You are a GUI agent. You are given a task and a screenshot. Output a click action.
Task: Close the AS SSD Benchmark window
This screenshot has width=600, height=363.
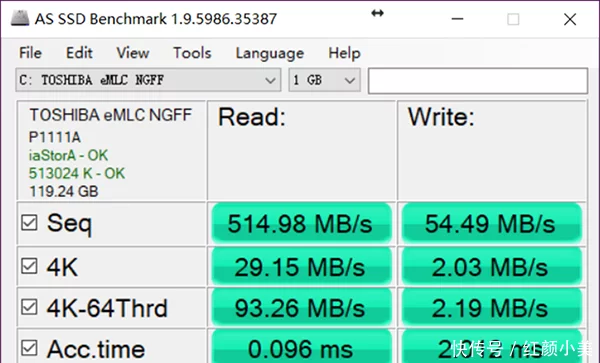point(570,19)
